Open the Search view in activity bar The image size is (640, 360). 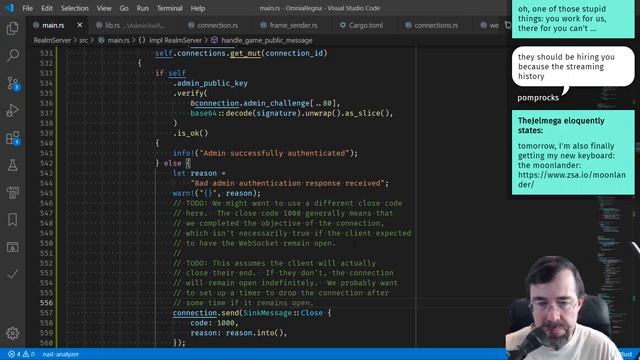[x=13, y=56]
